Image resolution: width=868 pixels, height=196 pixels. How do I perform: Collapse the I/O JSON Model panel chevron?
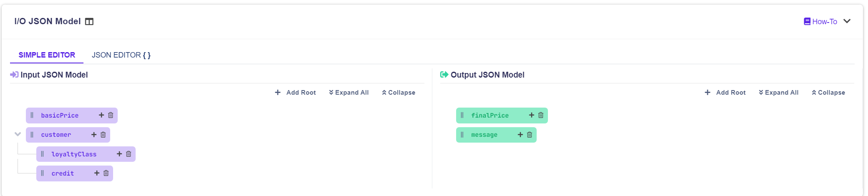847,21
